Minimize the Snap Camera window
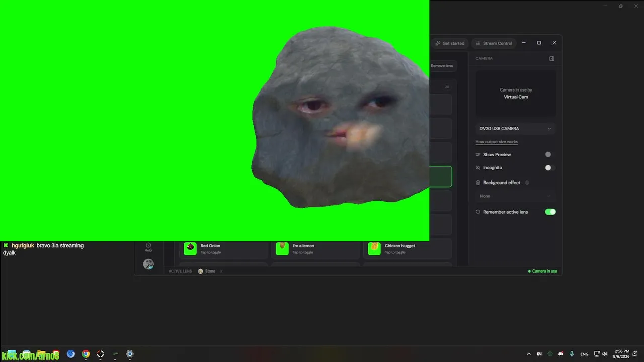Viewport: 644px width, 362px height. click(x=524, y=43)
